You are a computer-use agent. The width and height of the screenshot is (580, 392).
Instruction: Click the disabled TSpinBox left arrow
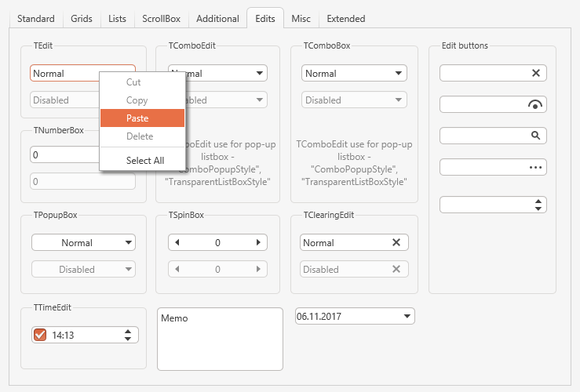pos(177,269)
